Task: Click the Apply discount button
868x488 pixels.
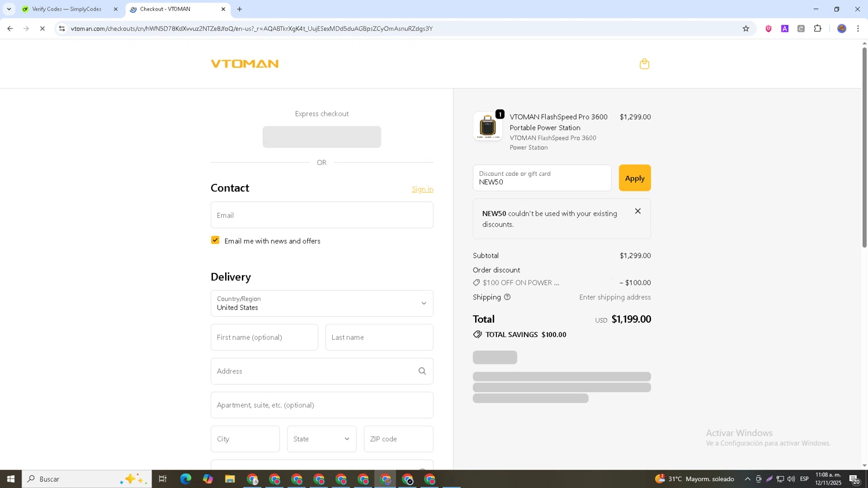Action: point(635,178)
